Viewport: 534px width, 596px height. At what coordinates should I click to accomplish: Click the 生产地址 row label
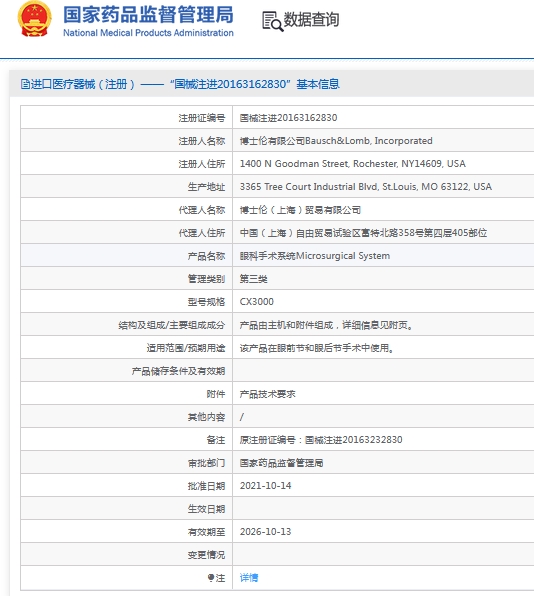click(206, 187)
